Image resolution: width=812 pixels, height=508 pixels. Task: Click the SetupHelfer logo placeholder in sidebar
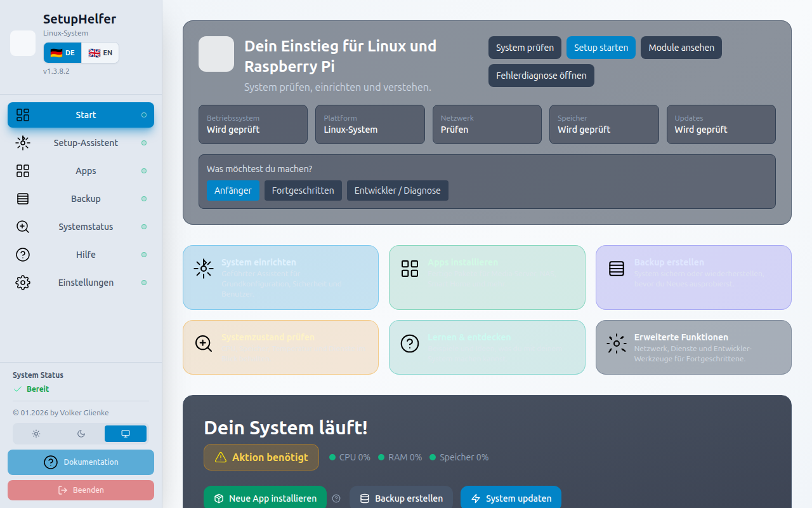tap(23, 43)
